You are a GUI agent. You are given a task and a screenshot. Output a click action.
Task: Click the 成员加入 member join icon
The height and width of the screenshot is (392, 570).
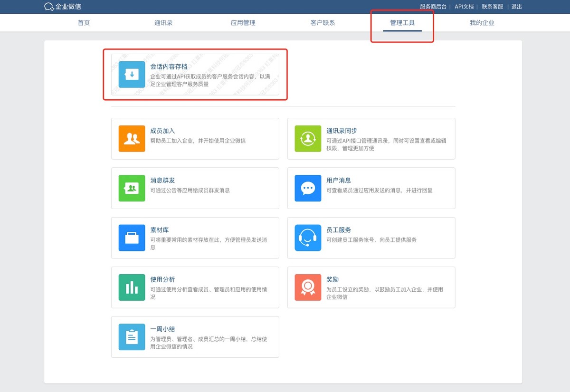131,138
